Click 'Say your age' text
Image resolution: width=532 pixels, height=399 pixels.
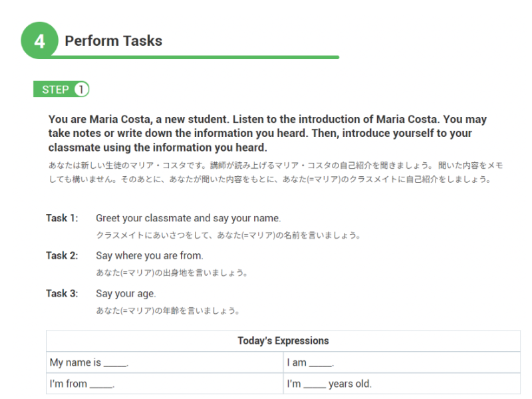pyautogui.click(x=126, y=293)
